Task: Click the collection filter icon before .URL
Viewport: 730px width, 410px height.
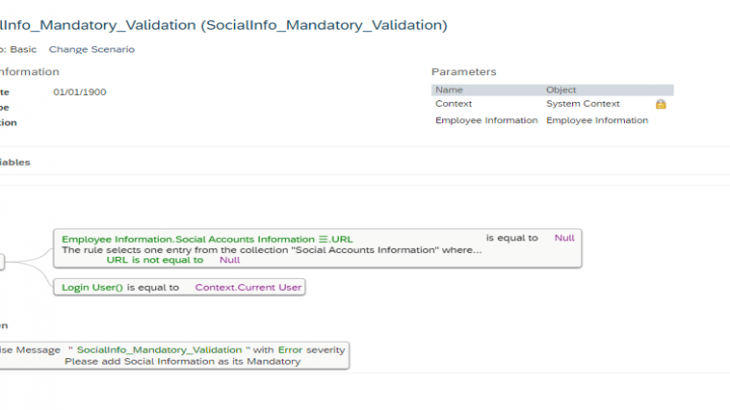Action: (324, 239)
